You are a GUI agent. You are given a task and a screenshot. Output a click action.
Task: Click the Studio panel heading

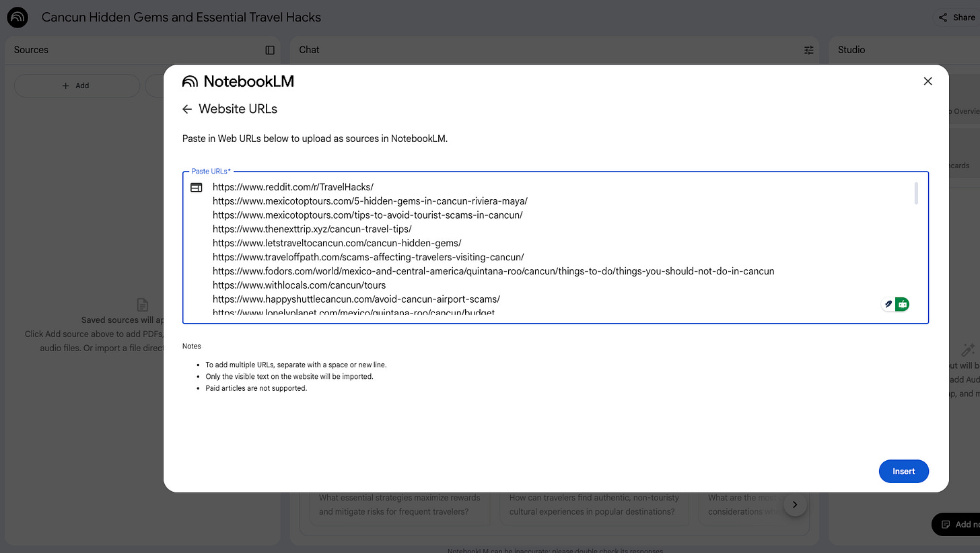coord(851,50)
